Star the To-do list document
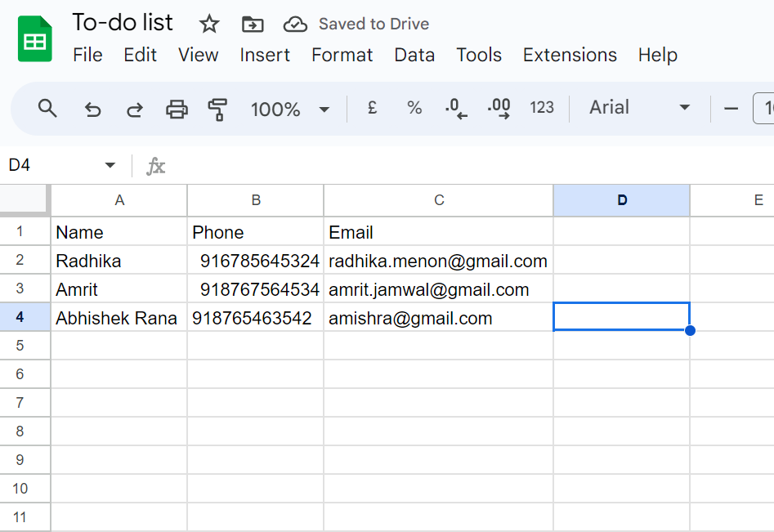Screen dimensions: 774x532 coord(209,24)
